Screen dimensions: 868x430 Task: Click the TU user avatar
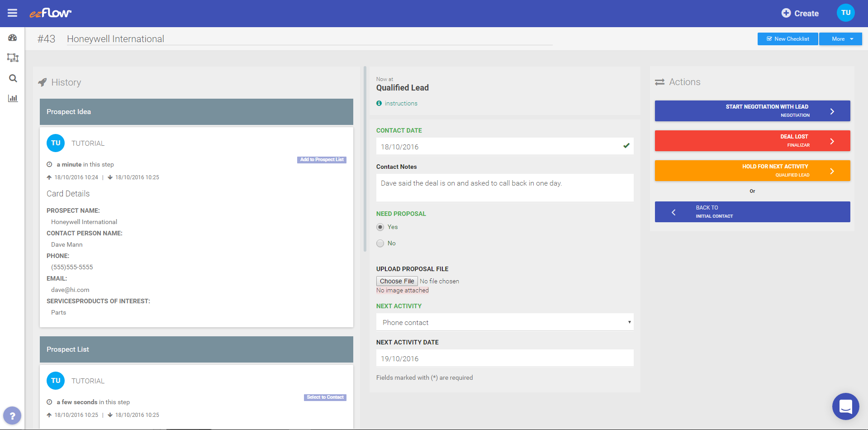(845, 13)
